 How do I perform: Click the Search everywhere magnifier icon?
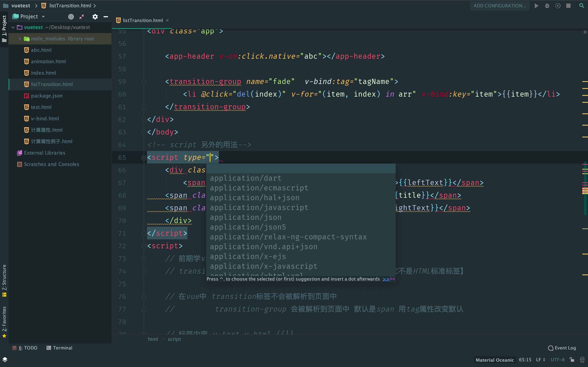(582, 6)
